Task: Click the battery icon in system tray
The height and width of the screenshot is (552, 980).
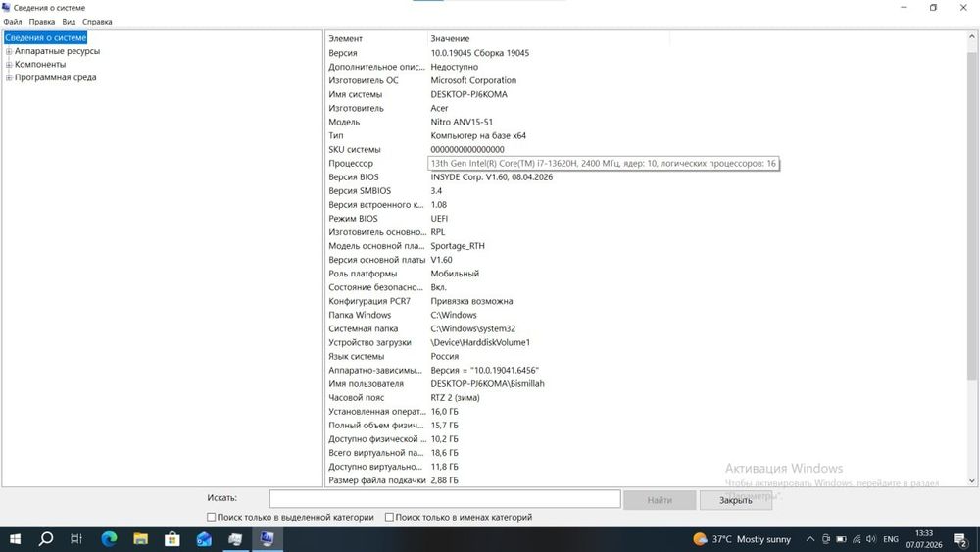Action: [841, 539]
